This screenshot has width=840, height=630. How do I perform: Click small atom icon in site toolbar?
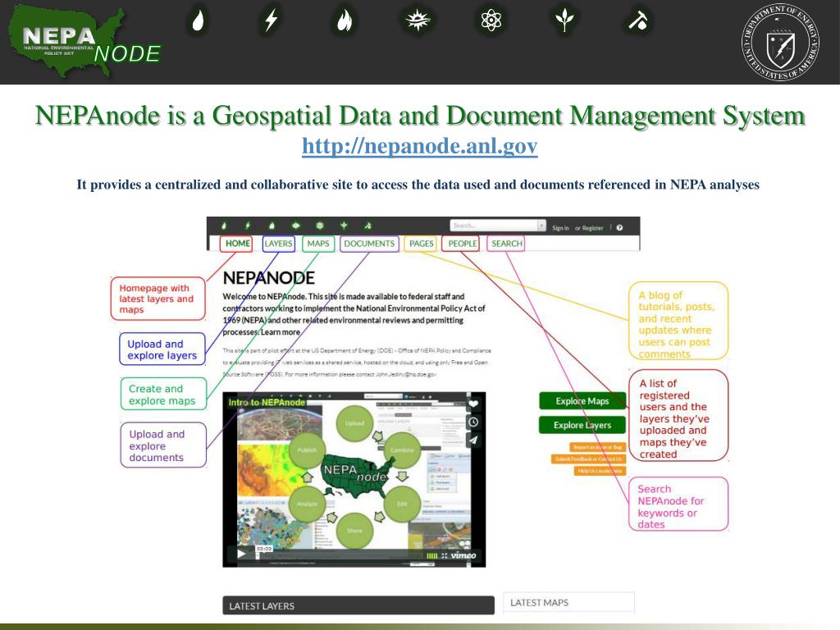[x=320, y=226]
